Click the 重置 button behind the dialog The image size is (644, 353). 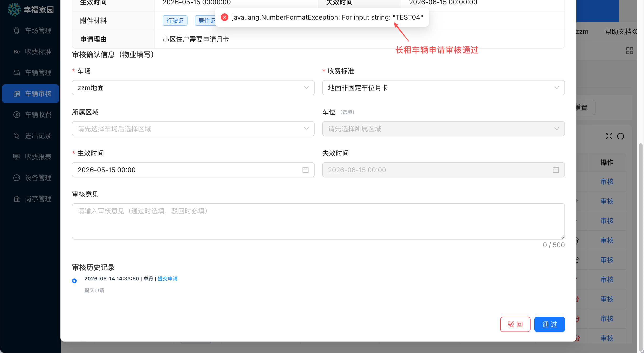[x=585, y=107]
